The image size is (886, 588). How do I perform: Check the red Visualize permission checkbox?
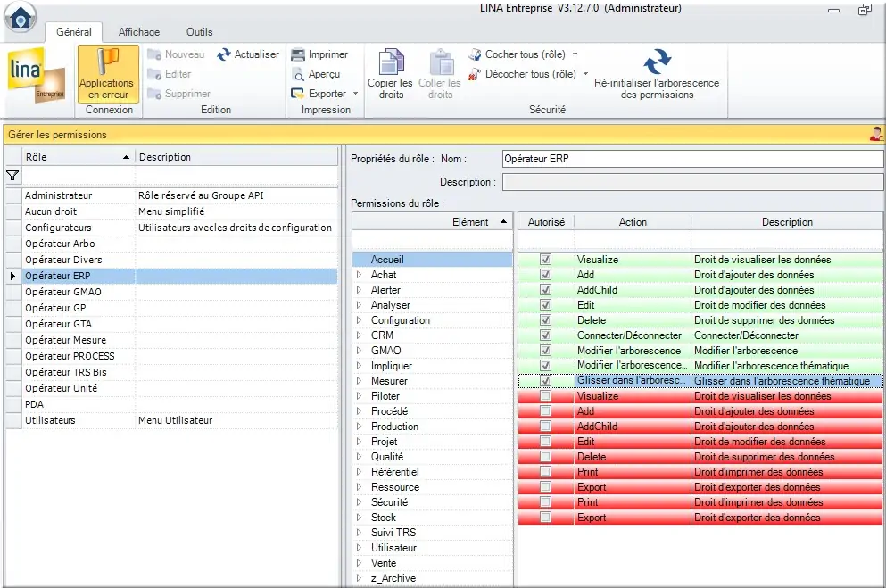point(545,396)
